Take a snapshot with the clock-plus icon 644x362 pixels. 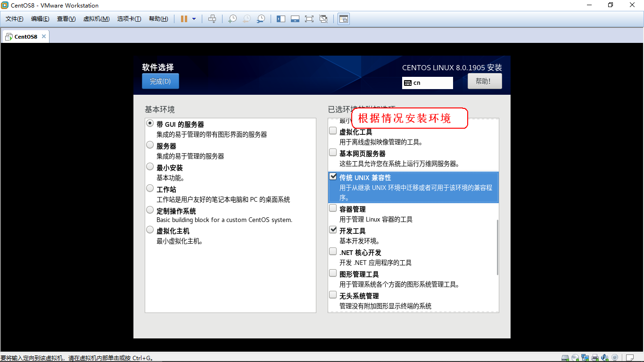click(232, 19)
